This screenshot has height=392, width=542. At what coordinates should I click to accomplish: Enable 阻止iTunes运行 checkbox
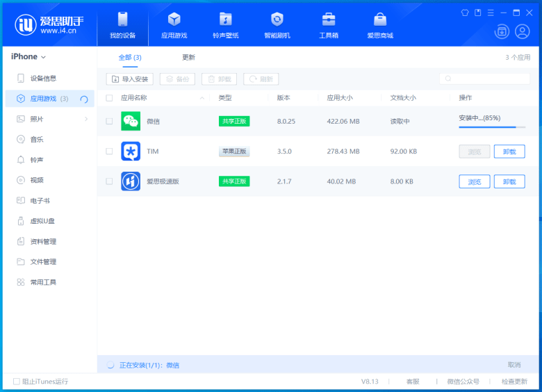tap(16, 382)
